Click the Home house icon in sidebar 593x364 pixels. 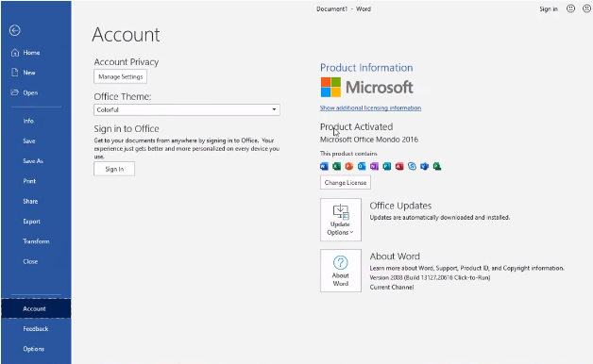15,53
